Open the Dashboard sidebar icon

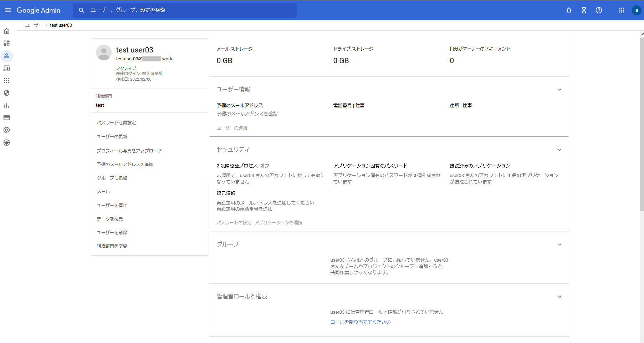(6, 44)
